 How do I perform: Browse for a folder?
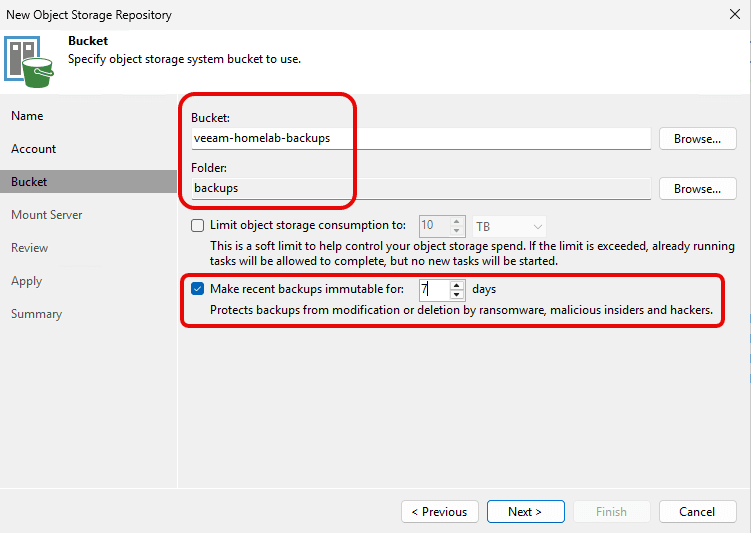tap(697, 189)
